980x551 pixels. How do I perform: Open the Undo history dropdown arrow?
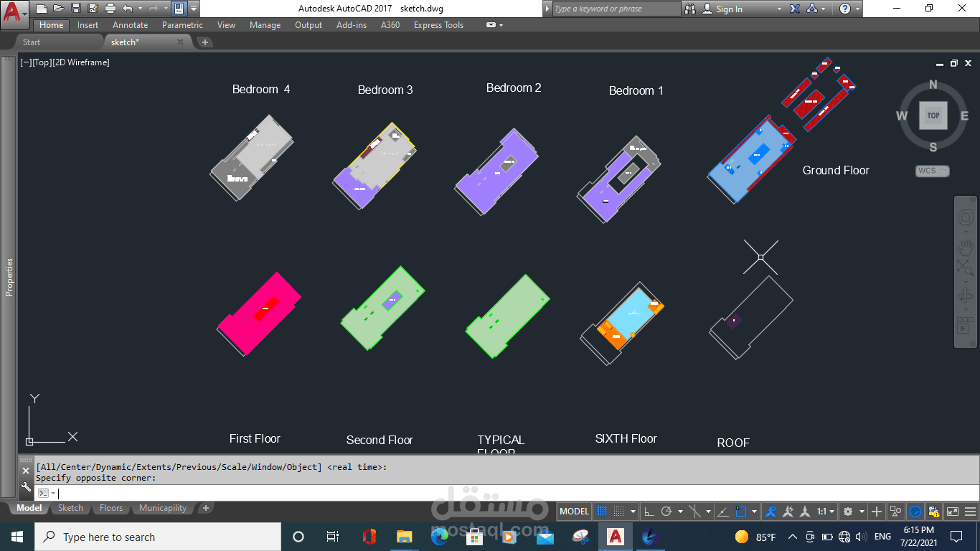click(140, 9)
